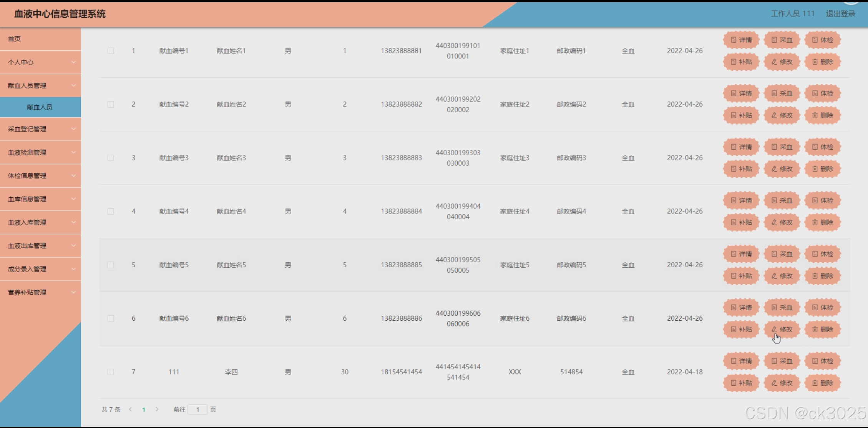Go to 首页 in sidebar
868x428 pixels.
point(15,39)
